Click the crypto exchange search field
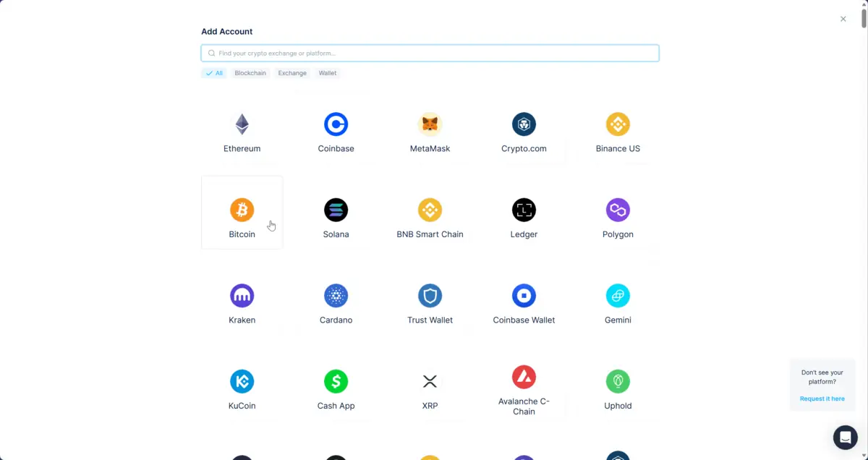 430,52
